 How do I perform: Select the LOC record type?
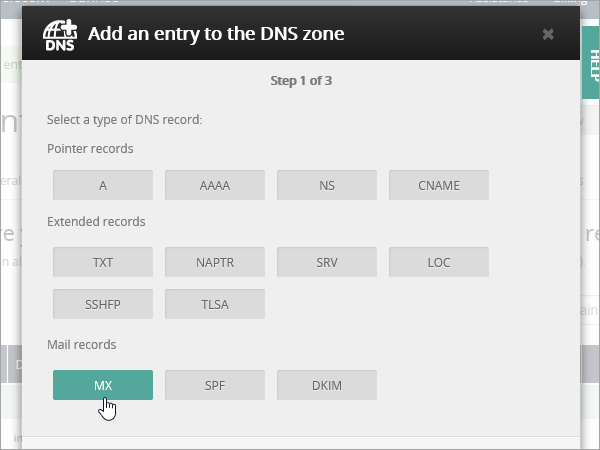[439, 261]
